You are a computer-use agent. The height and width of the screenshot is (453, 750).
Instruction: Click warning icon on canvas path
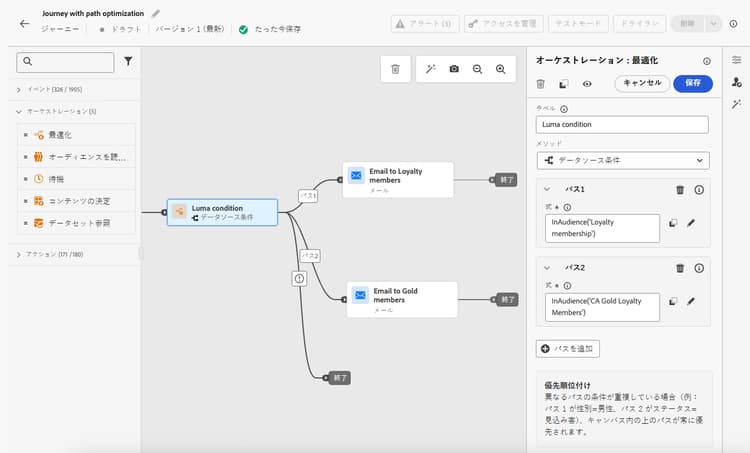coord(299,278)
